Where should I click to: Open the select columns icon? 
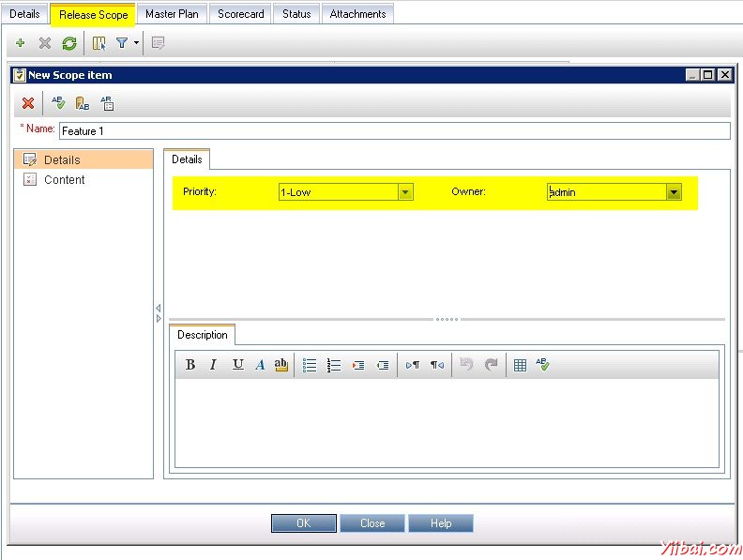tap(99, 43)
